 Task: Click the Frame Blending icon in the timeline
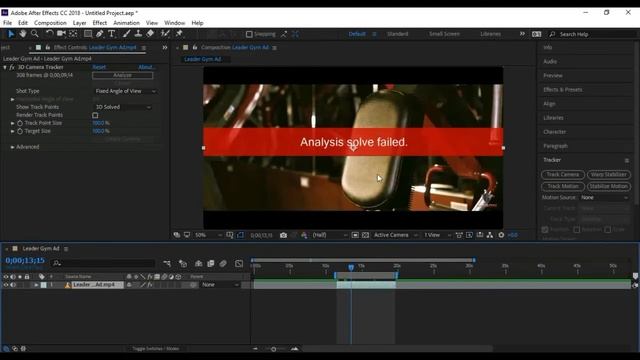[211, 264]
